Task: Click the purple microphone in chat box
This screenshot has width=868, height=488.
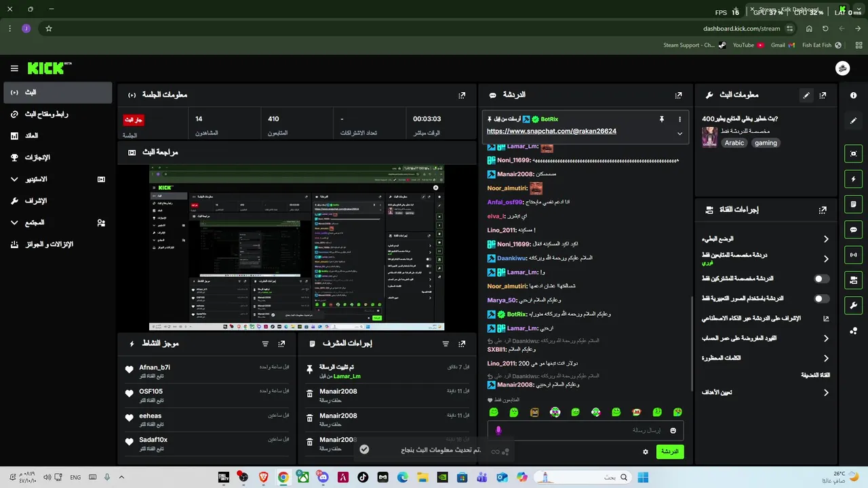Action: (498, 430)
